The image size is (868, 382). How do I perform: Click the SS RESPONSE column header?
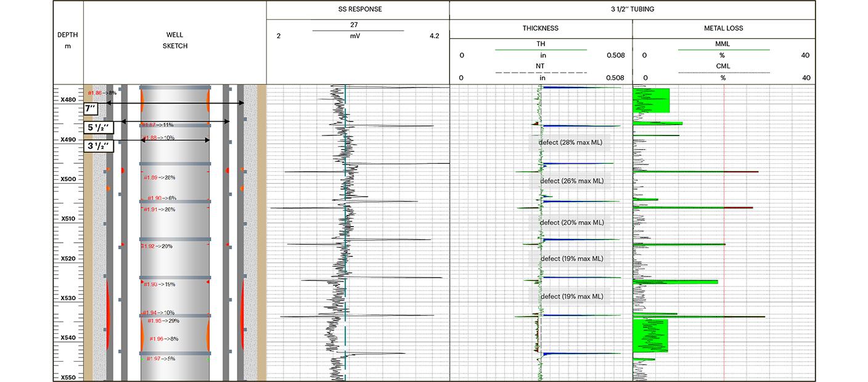tap(358, 10)
